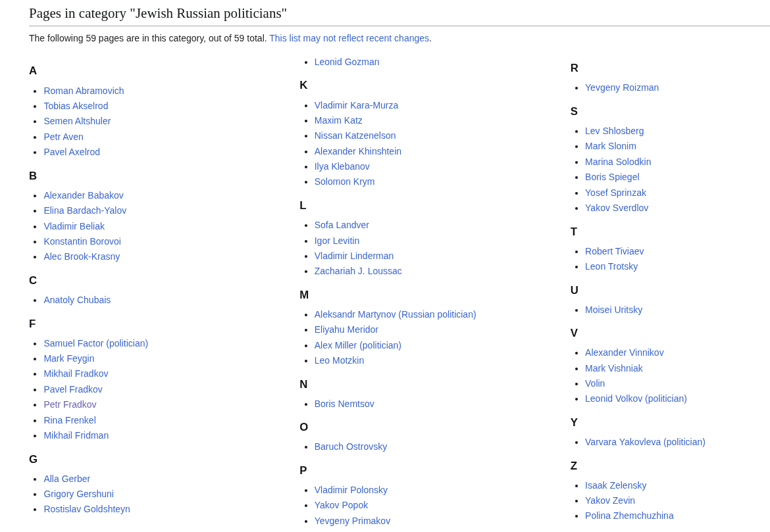Visit Leo Motzkin page

coord(339,361)
